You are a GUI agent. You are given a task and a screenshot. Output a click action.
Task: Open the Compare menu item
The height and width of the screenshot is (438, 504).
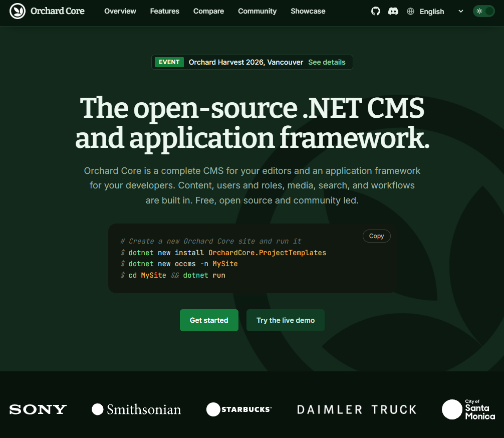208,11
